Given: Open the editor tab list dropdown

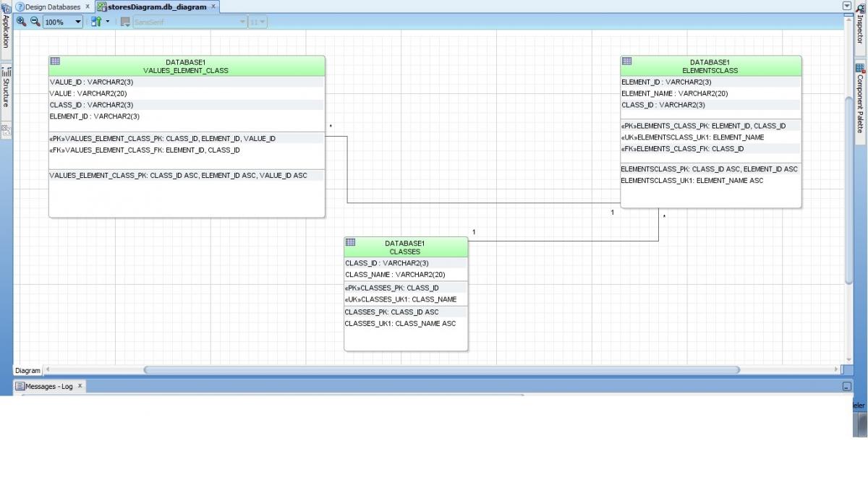Looking at the screenshot, I should (847, 6).
